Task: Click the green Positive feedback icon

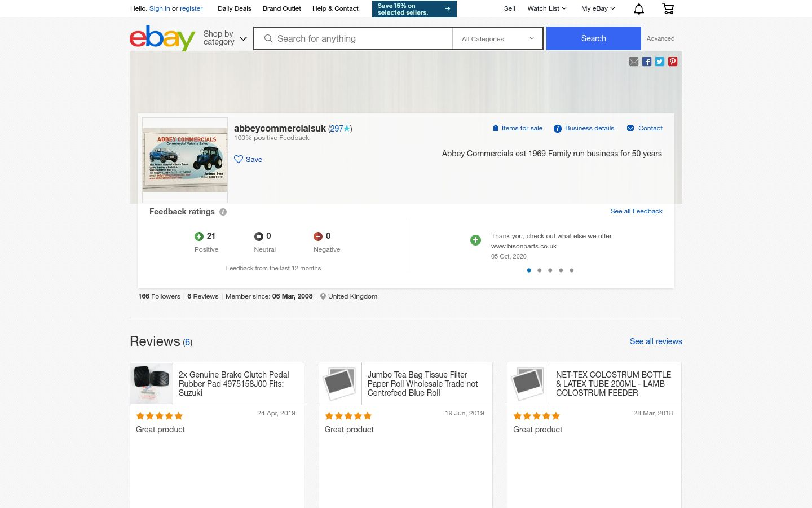Action: pos(199,237)
